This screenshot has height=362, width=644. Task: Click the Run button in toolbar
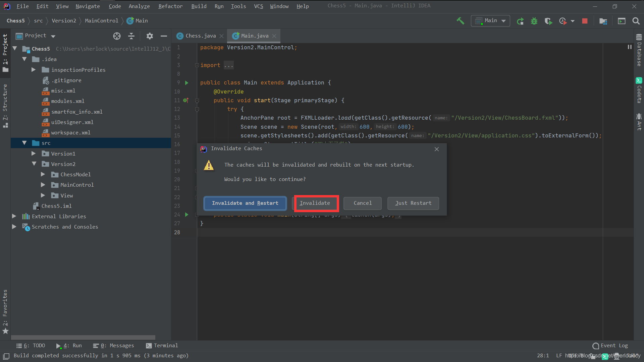520,21
